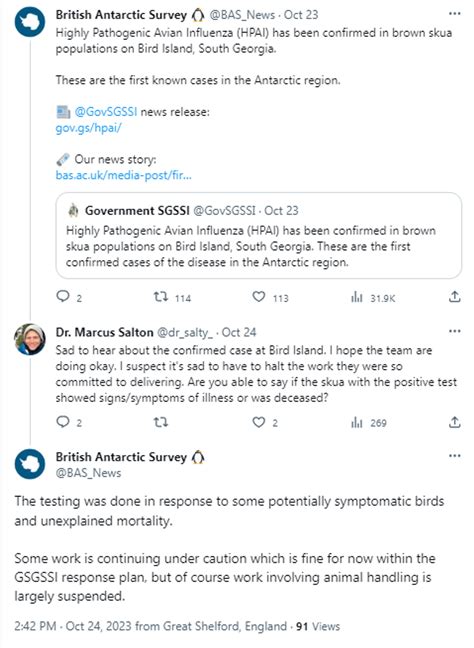
Task: Open the gov.gs/hpai/ link
Action: point(88,128)
